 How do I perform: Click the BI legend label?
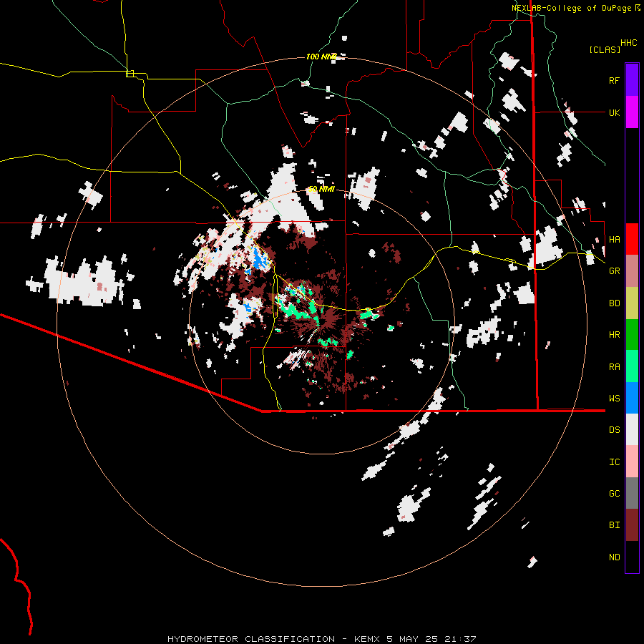tap(614, 525)
